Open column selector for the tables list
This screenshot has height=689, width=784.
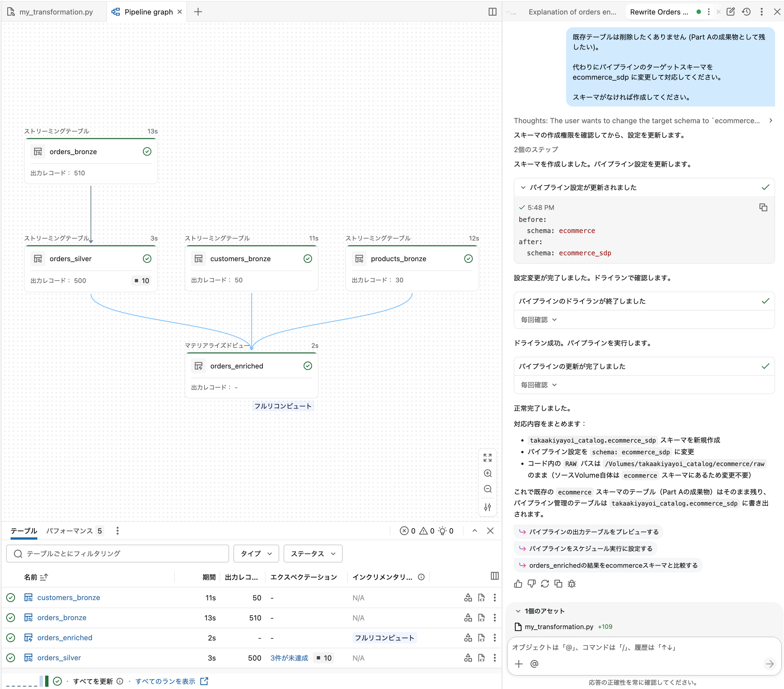coord(495,576)
